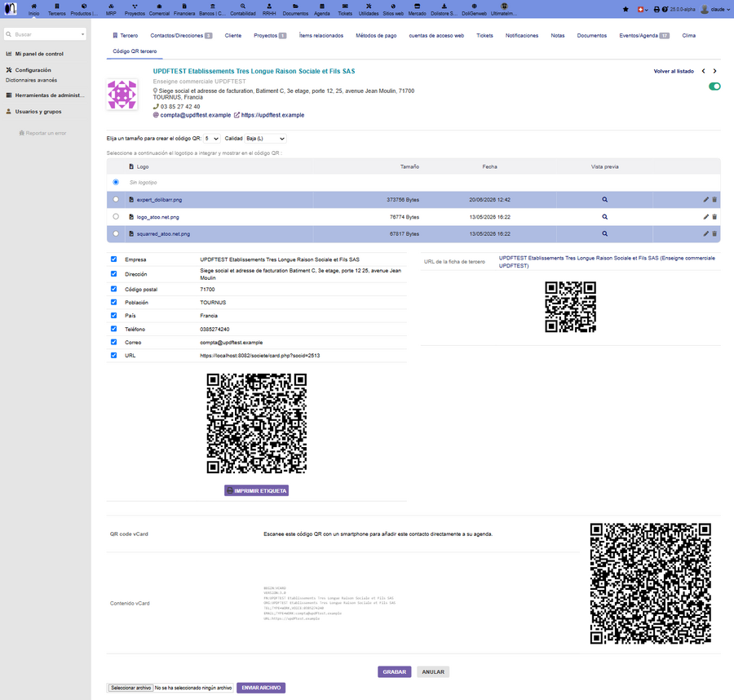
Task: Open the Mercado top menu icon
Action: click(417, 7)
